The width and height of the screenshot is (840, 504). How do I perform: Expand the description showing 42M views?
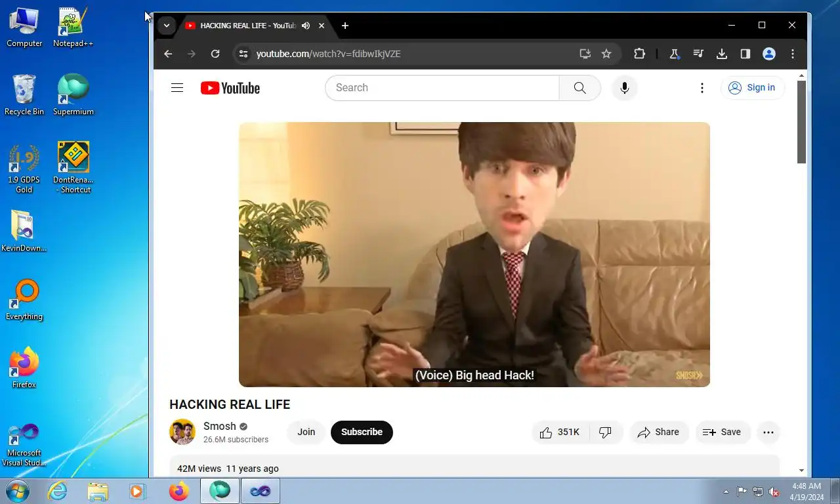(x=474, y=467)
